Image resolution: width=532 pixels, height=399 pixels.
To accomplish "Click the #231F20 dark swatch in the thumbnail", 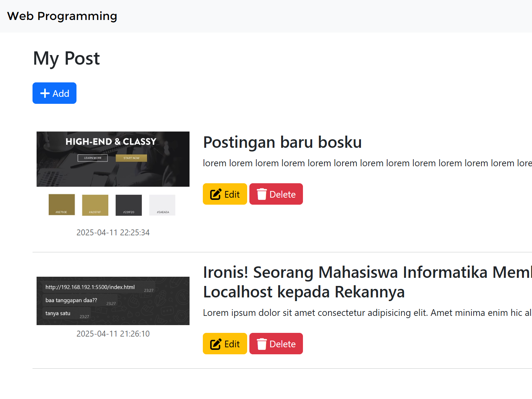I will pos(129,204).
